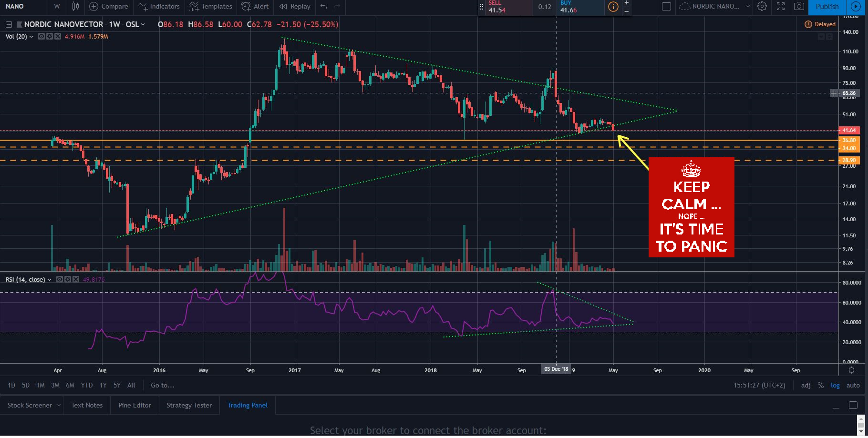This screenshot has width=868, height=438.
Task: Create a new Alert
Action: click(255, 6)
